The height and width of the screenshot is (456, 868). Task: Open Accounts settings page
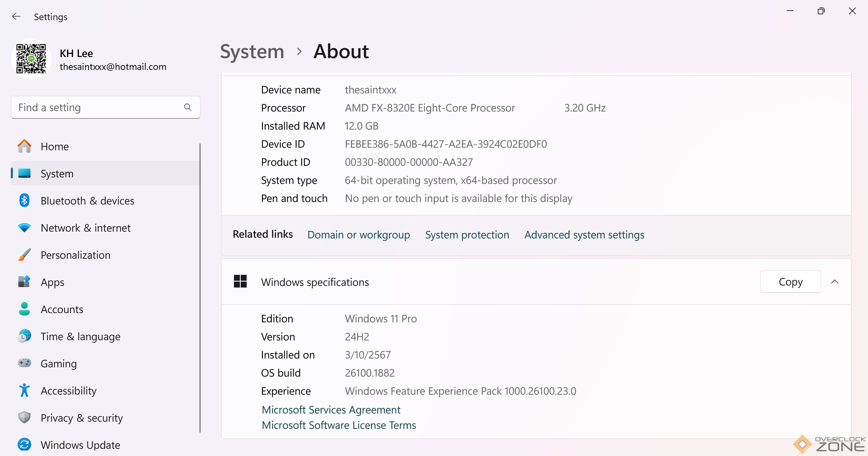(x=105, y=309)
